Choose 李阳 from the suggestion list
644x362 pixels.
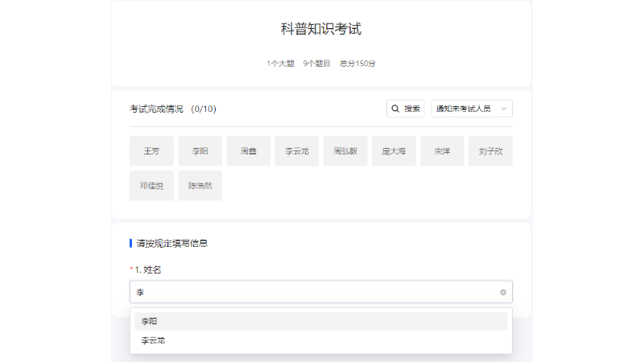point(320,321)
